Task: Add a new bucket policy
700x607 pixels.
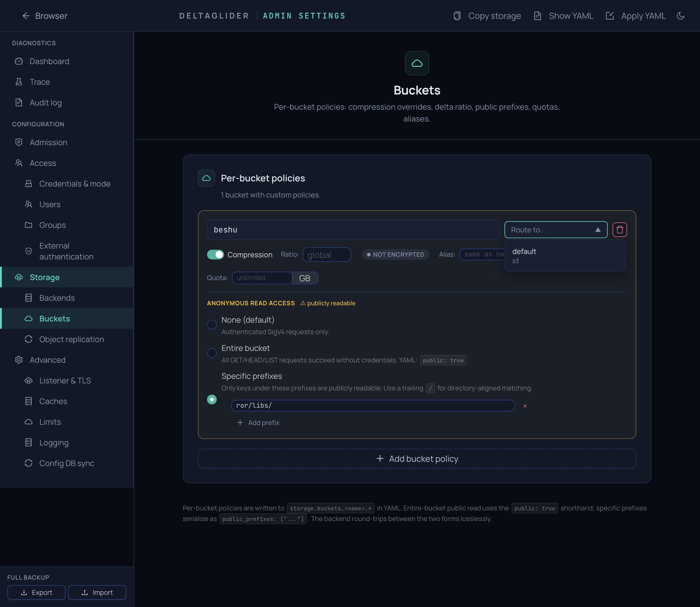Action: pyautogui.click(x=417, y=459)
